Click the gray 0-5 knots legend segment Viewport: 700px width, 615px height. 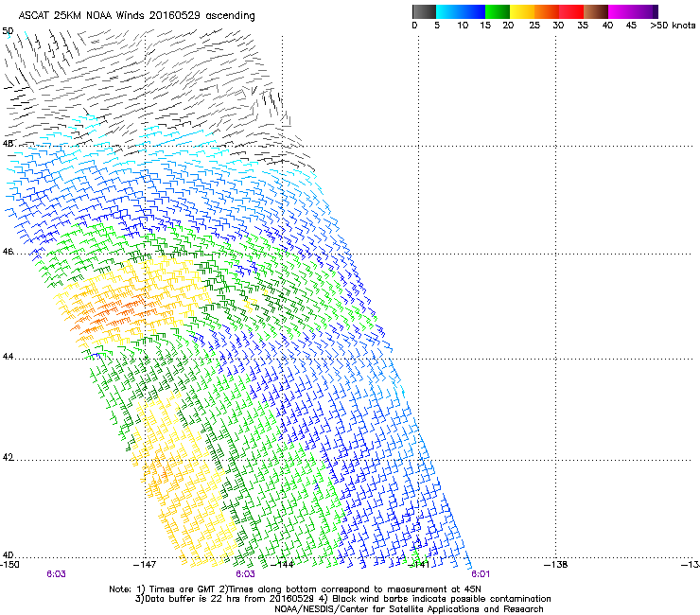tap(424, 11)
